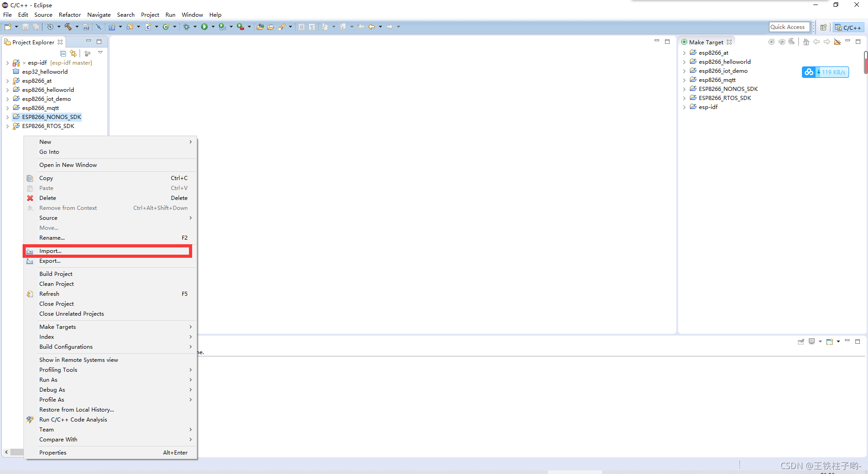Toggle Block Selection Mode
Viewport: 868px width, 474px height.
click(302, 27)
